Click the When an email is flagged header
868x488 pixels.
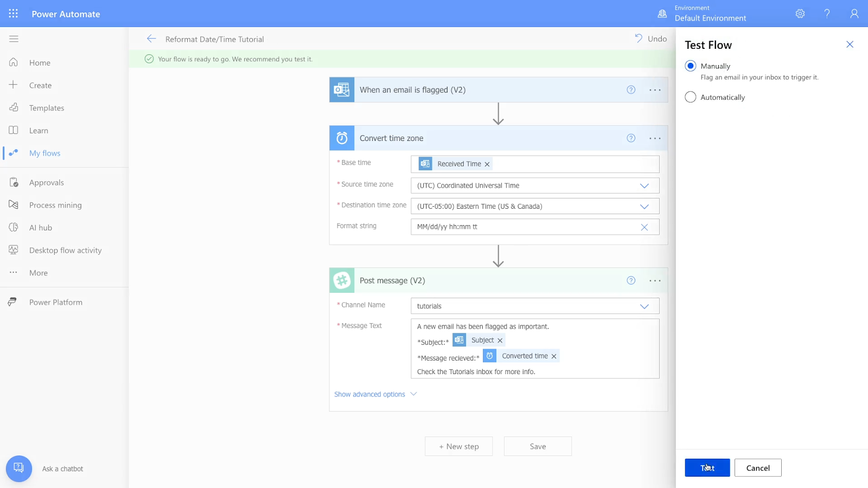point(499,90)
